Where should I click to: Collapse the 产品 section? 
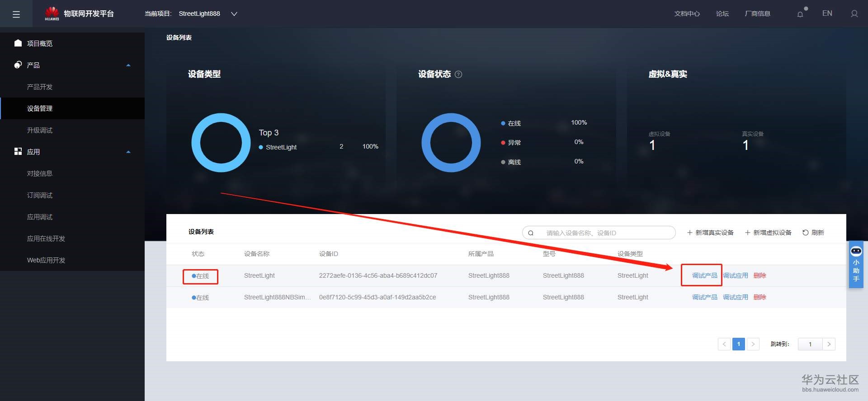[x=128, y=65]
